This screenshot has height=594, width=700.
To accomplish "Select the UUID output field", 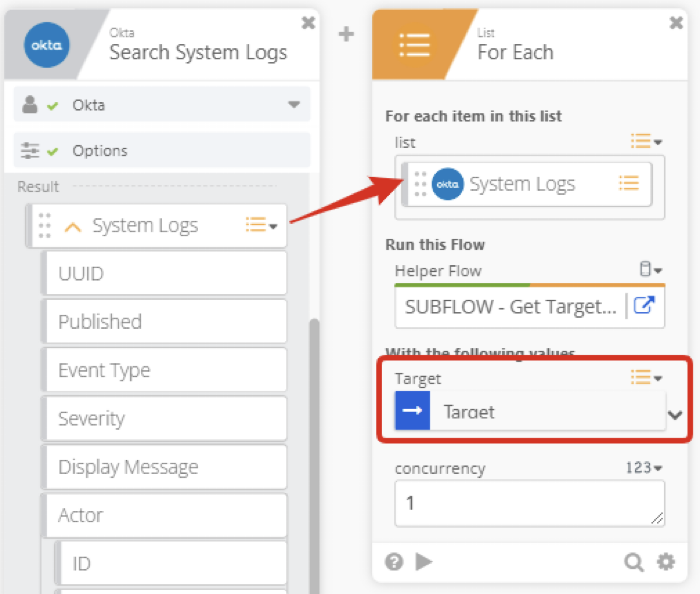I will 164,274.
